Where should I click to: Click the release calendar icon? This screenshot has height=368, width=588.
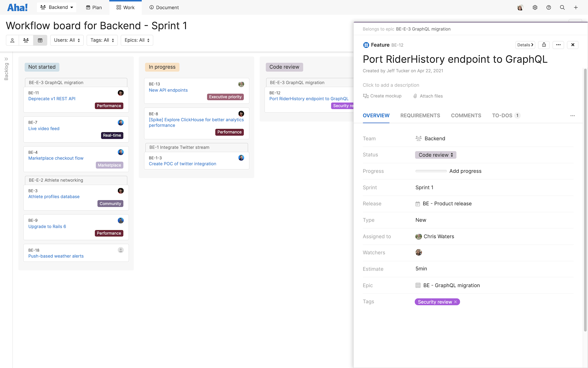click(x=417, y=204)
